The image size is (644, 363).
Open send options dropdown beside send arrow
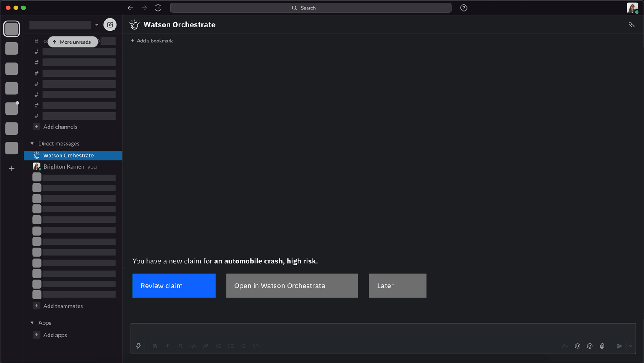pos(630,346)
